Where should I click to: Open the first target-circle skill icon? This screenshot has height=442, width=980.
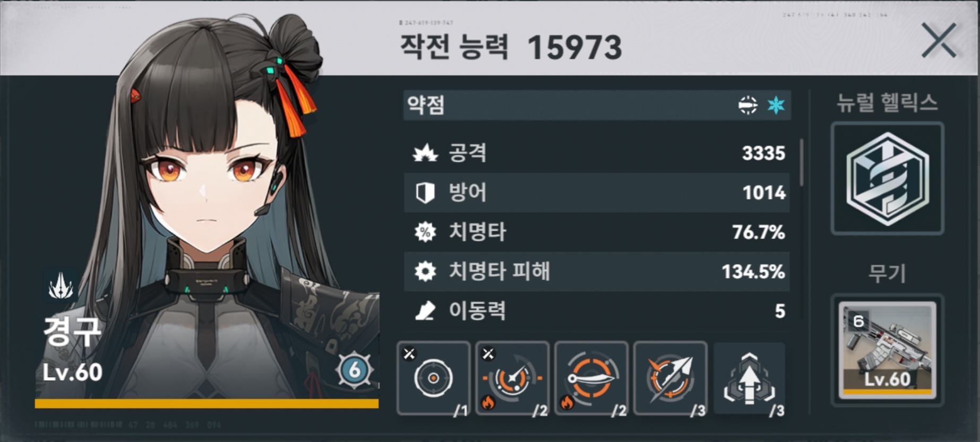tap(433, 378)
